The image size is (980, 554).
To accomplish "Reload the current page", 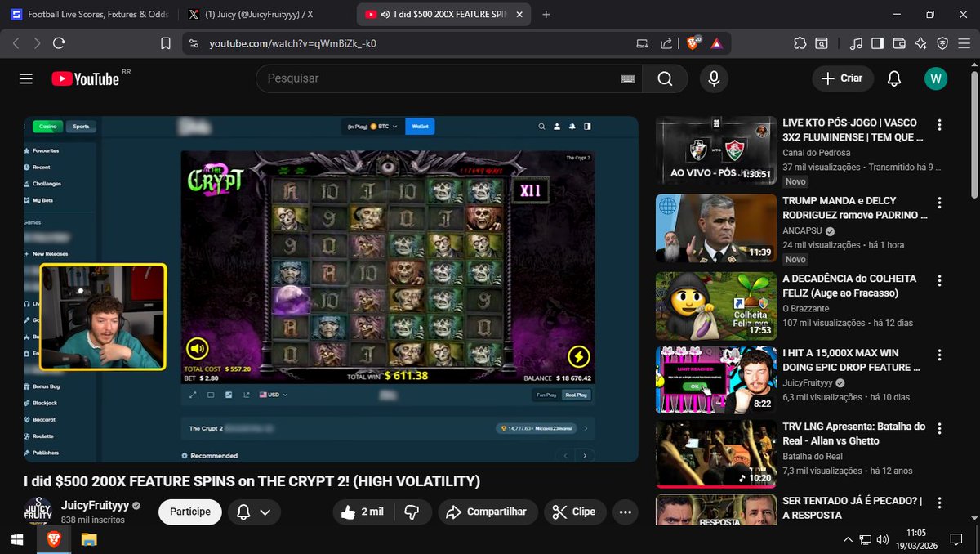I will [59, 43].
